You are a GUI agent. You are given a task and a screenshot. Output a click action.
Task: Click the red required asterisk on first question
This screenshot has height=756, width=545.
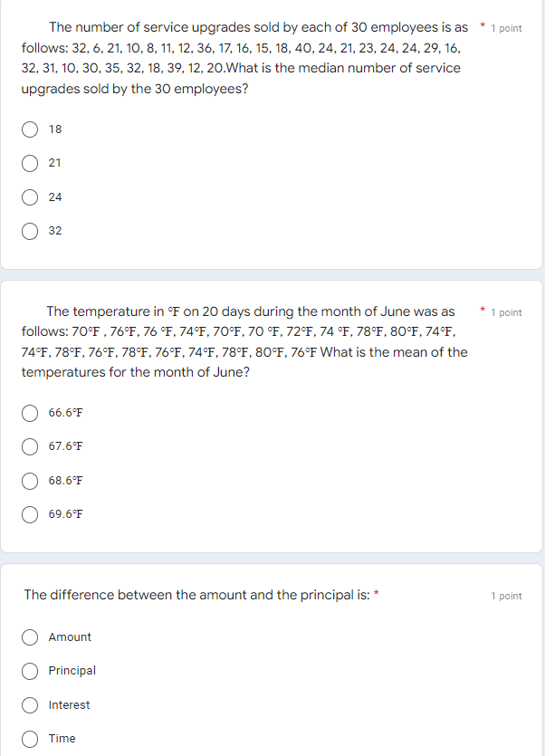pyautogui.click(x=482, y=24)
